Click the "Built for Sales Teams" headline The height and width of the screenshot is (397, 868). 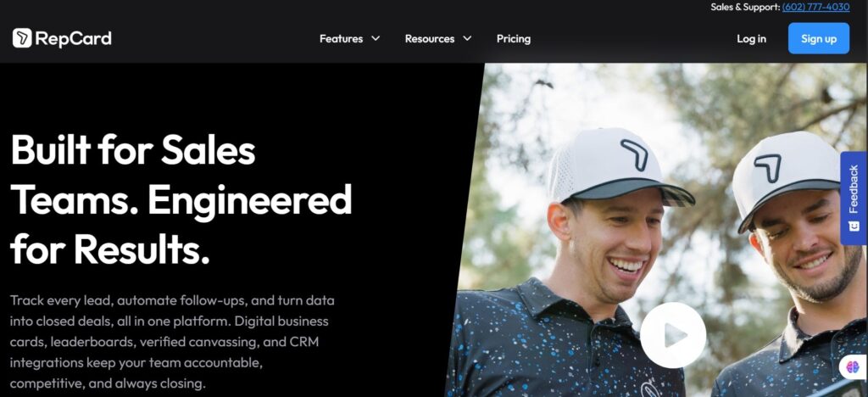(181, 199)
